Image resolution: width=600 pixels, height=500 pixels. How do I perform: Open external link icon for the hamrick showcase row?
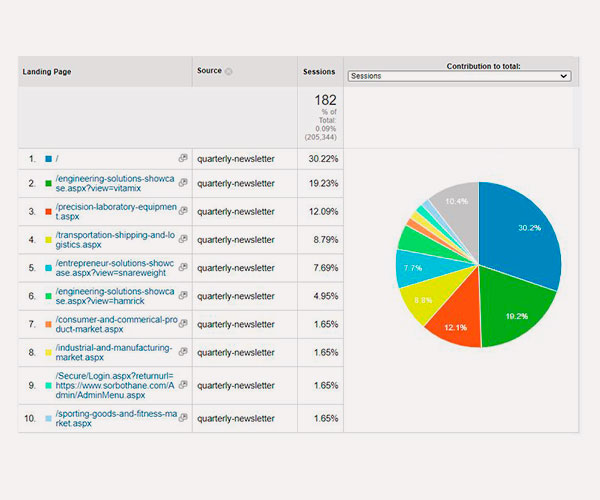pos(183,295)
